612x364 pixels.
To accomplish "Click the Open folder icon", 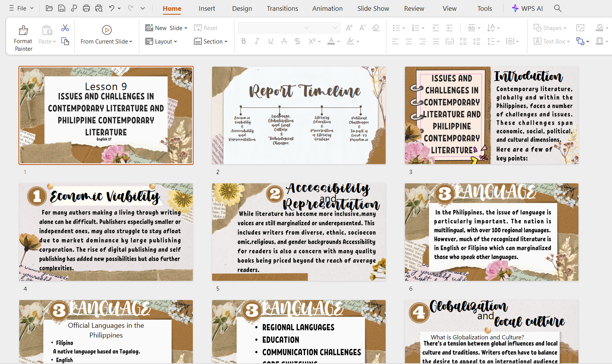I will (x=49, y=8).
